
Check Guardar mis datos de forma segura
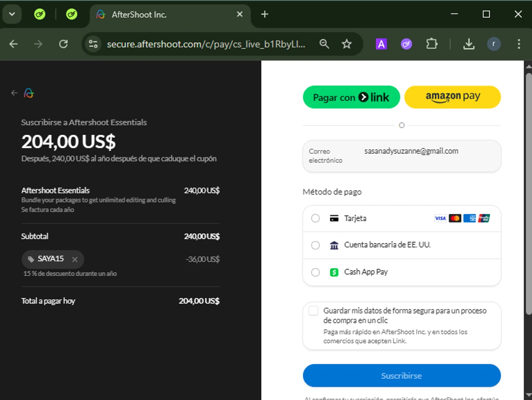(314, 311)
